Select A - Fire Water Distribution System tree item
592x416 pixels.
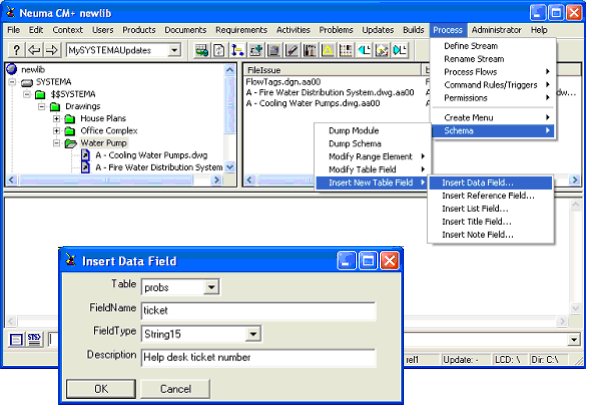159,167
